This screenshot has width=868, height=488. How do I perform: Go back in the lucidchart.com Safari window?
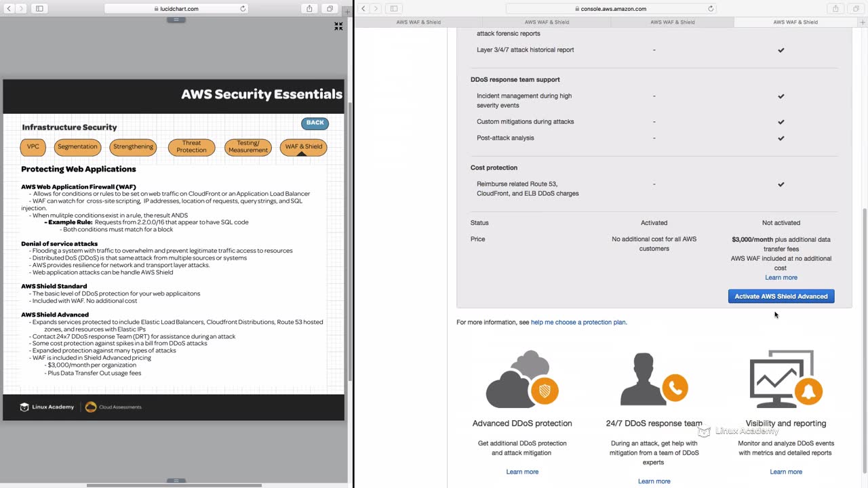9,9
